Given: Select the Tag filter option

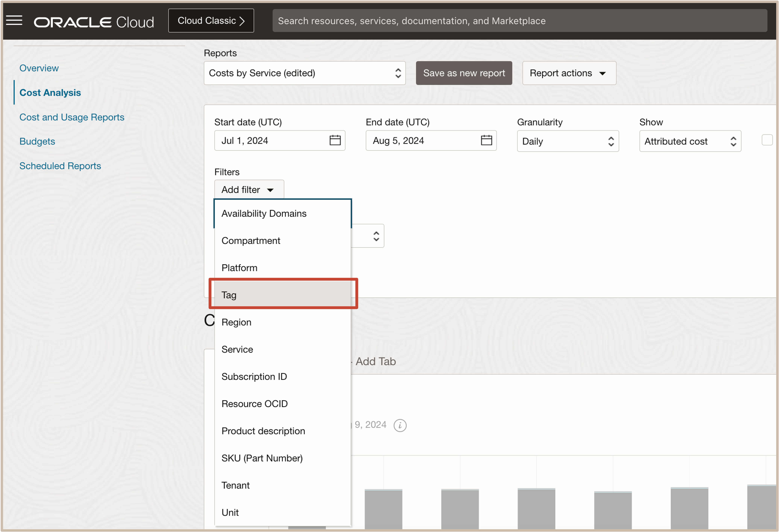Looking at the screenshot, I should (x=283, y=295).
